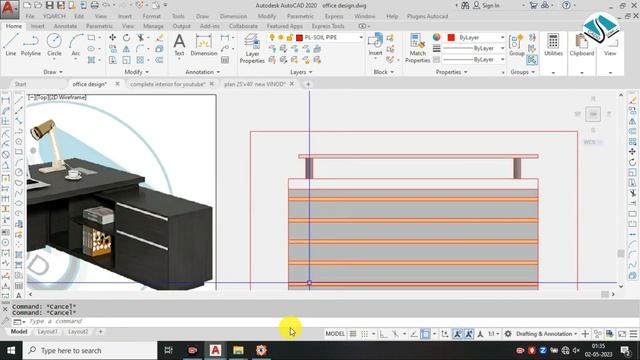Toggle ortho mode in status bar
This screenshot has height=360, width=640.
pyautogui.click(x=384, y=334)
